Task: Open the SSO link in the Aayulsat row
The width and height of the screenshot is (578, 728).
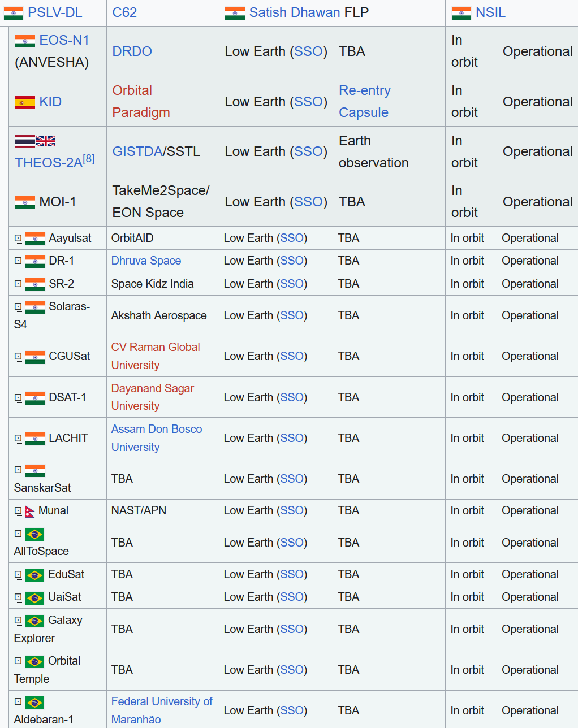Action: (292, 238)
